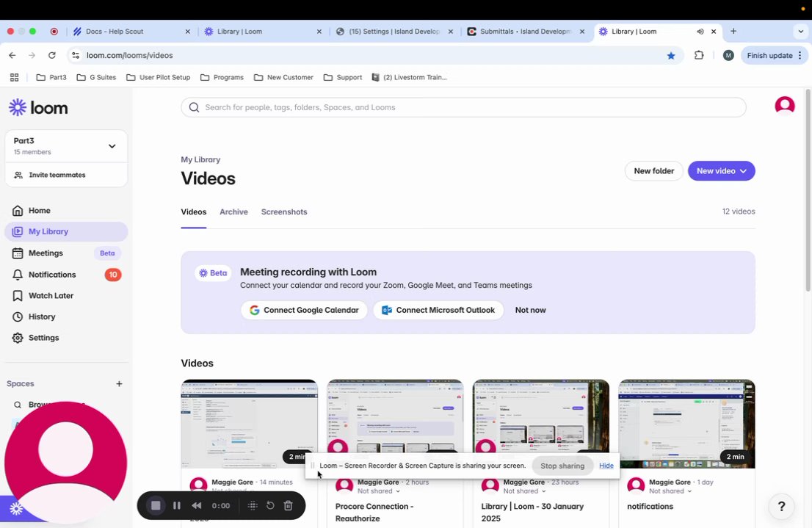Switch to Settings | Island Develop tab
812x528 pixels.
click(394, 32)
